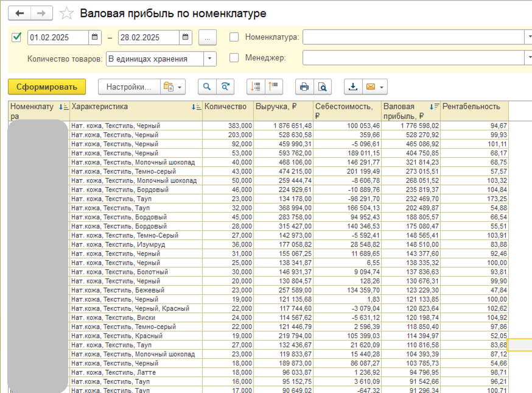Open calendar for start date 01.02.2025
This screenshot has height=393, width=532.
pos(95,37)
